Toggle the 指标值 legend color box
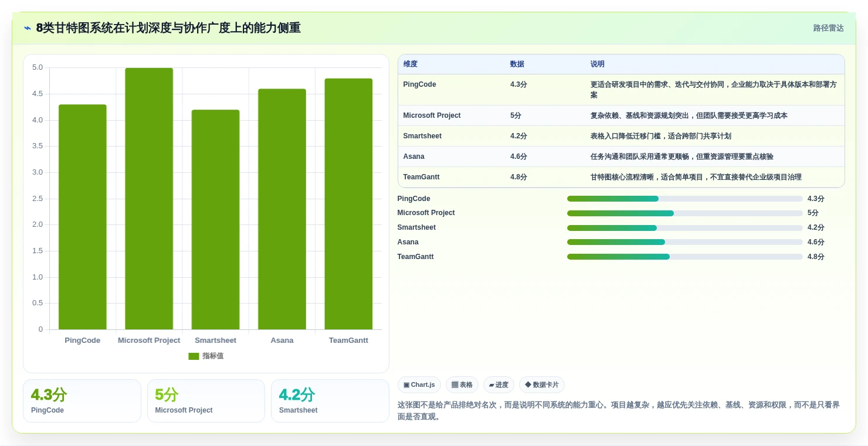Image resolution: width=868 pixels, height=446 pixels. coord(194,356)
